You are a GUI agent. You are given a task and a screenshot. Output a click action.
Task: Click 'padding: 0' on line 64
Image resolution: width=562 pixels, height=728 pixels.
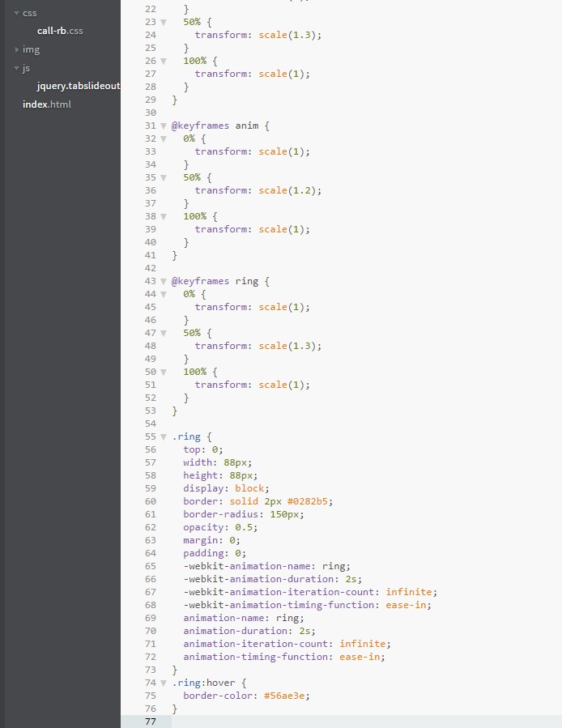pos(212,553)
